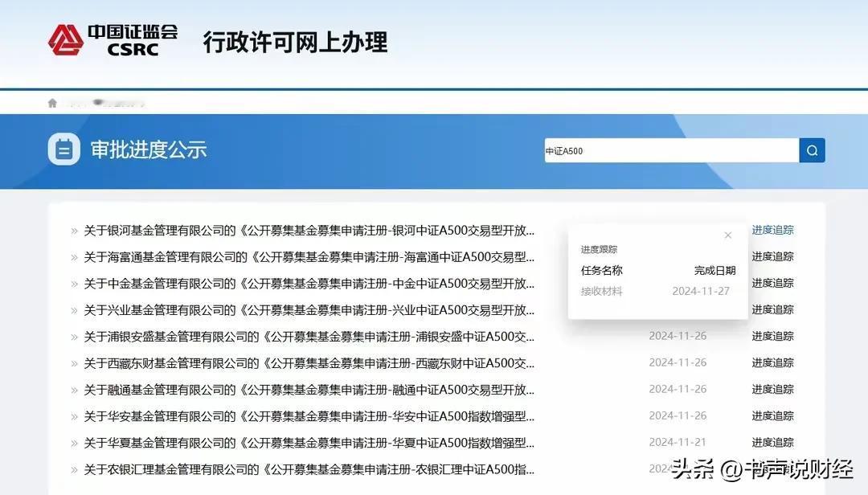Image resolution: width=868 pixels, height=495 pixels.
Task: Click 接收材料 task name in popup
Action: tap(602, 291)
